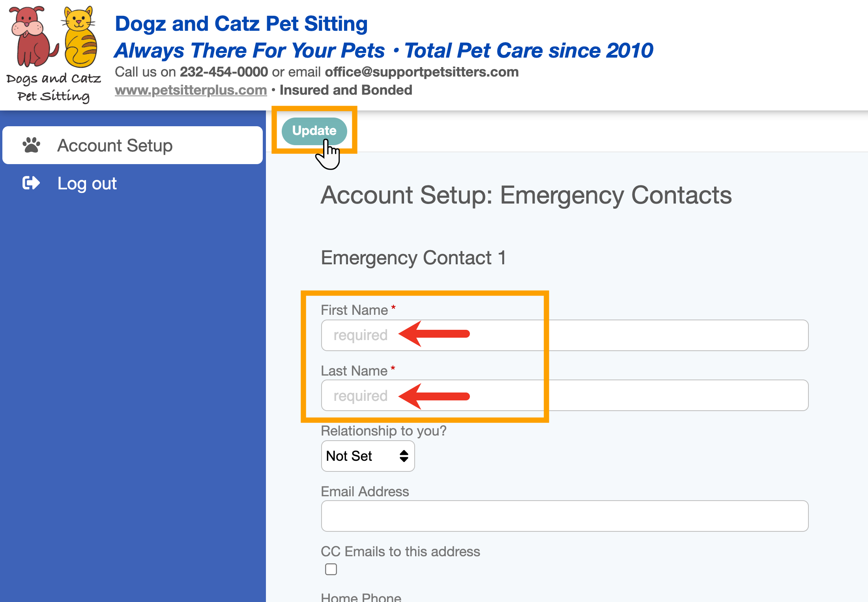Open the Relationship to you dropdown
Image resolution: width=868 pixels, height=602 pixels.
coord(367,456)
